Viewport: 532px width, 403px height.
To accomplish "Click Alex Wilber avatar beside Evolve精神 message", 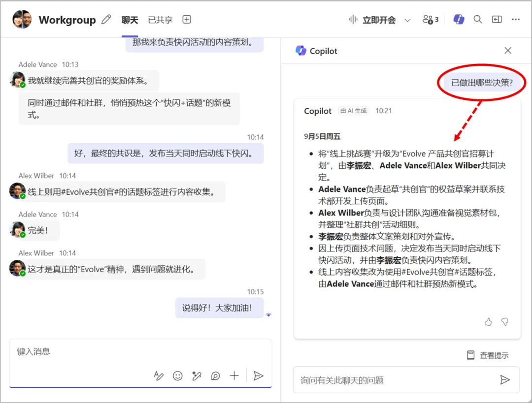I will pyautogui.click(x=17, y=268).
